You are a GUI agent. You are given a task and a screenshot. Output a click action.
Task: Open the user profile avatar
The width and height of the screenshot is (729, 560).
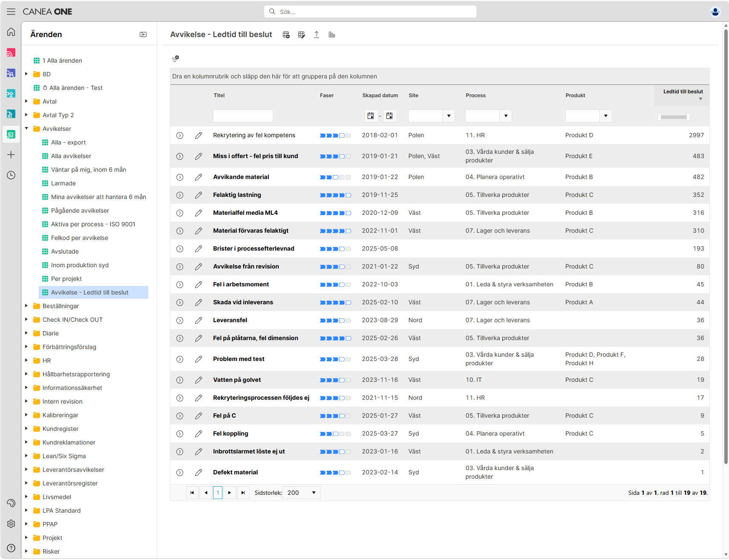[715, 12]
